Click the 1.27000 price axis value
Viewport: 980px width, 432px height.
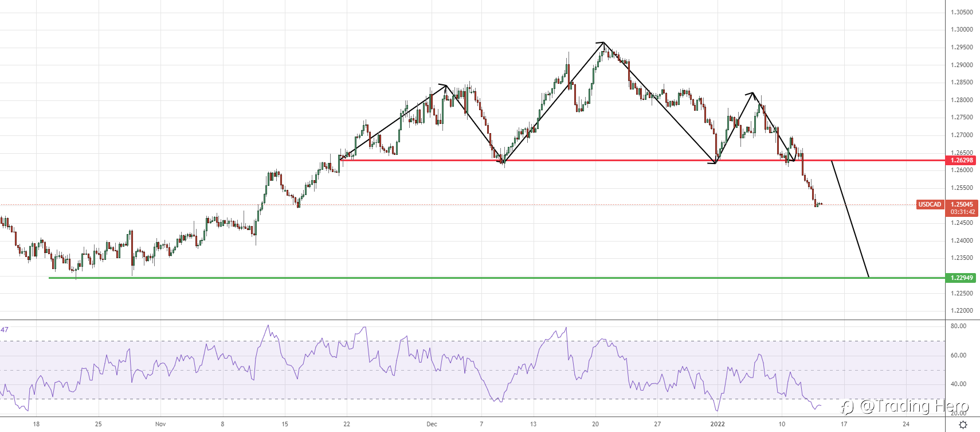pyautogui.click(x=962, y=135)
